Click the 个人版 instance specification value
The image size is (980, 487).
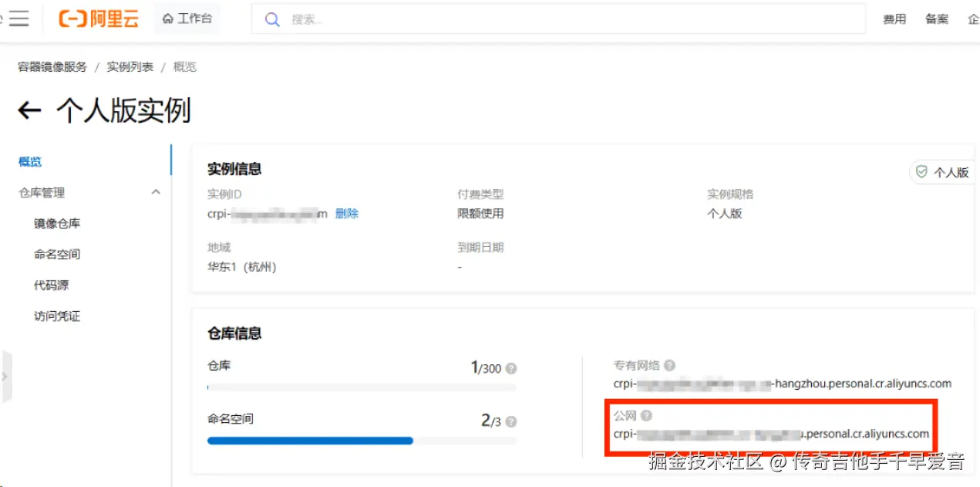click(725, 213)
